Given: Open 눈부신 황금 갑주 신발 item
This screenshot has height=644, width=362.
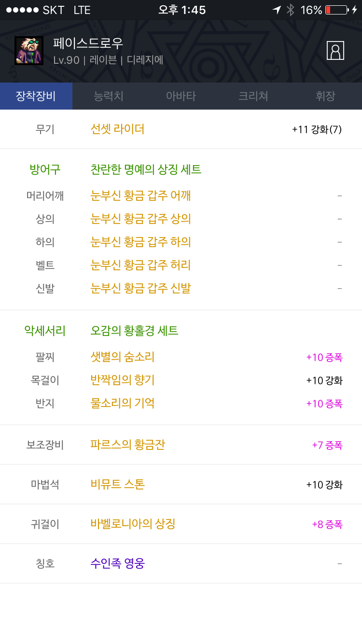Looking at the screenshot, I should click(x=140, y=288).
